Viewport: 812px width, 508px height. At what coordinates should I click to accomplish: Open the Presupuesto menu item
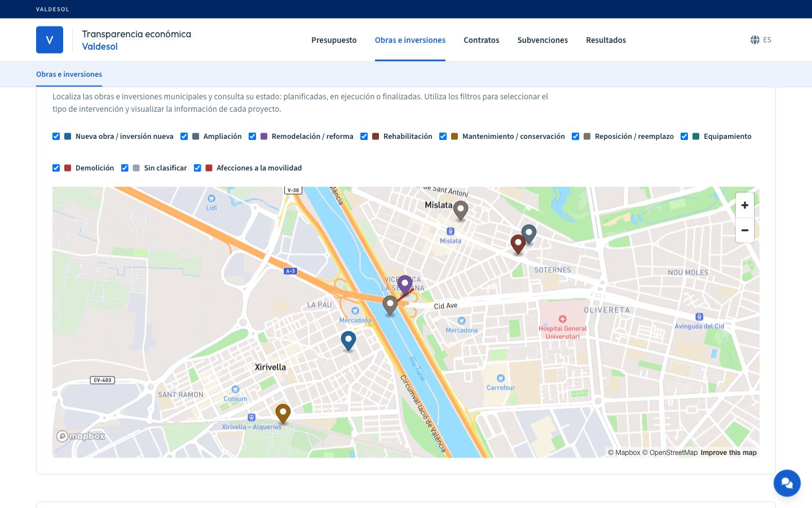click(334, 40)
